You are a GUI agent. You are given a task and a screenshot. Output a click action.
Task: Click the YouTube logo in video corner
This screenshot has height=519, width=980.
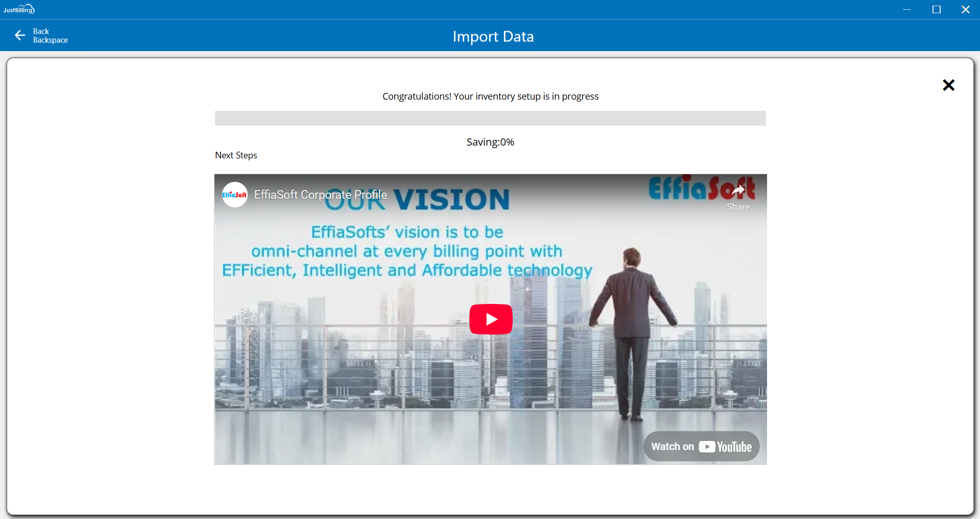[725, 447]
